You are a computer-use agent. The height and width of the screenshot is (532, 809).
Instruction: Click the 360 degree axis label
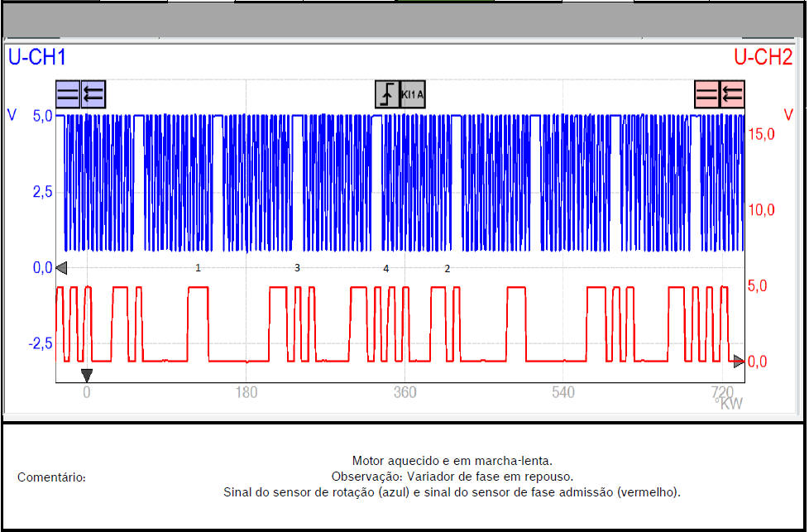(404, 392)
